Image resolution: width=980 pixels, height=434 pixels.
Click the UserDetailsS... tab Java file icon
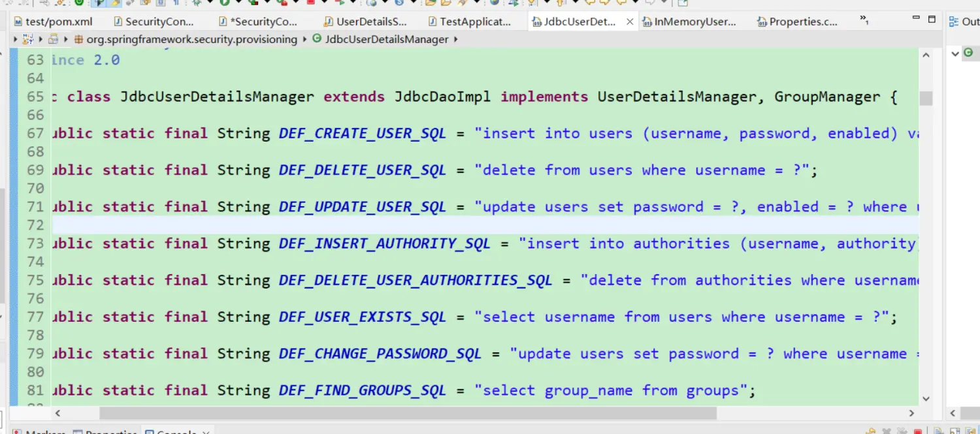(329, 22)
